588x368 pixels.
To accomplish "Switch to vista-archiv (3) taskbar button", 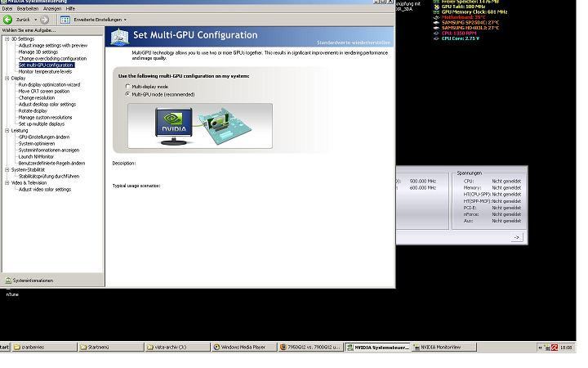I will pyautogui.click(x=177, y=348).
